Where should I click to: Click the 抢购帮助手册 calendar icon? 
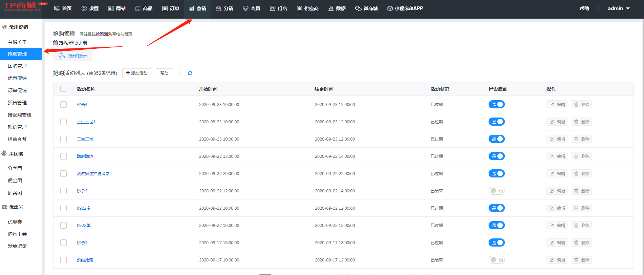point(56,43)
